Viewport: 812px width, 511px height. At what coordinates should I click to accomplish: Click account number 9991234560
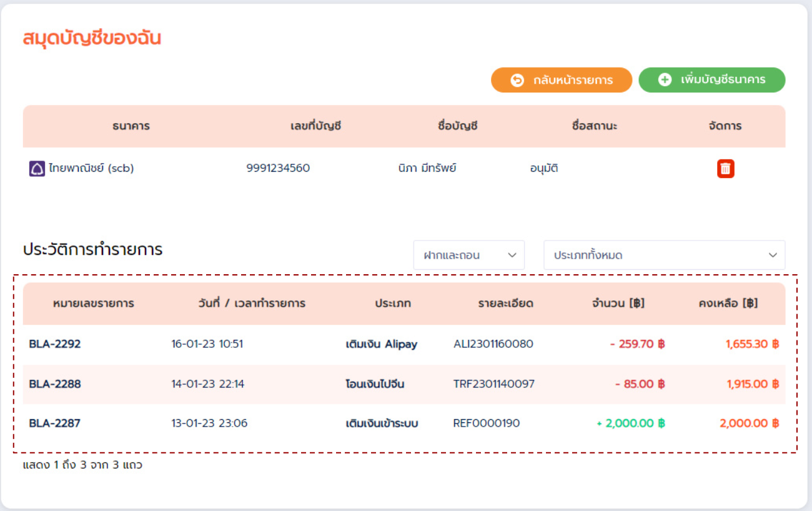pos(278,169)
